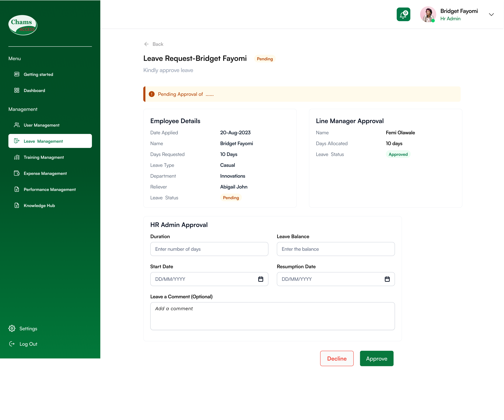Click the User Management people icon
504x420 pixels.
pyautogui.click(x=17, y=125)
